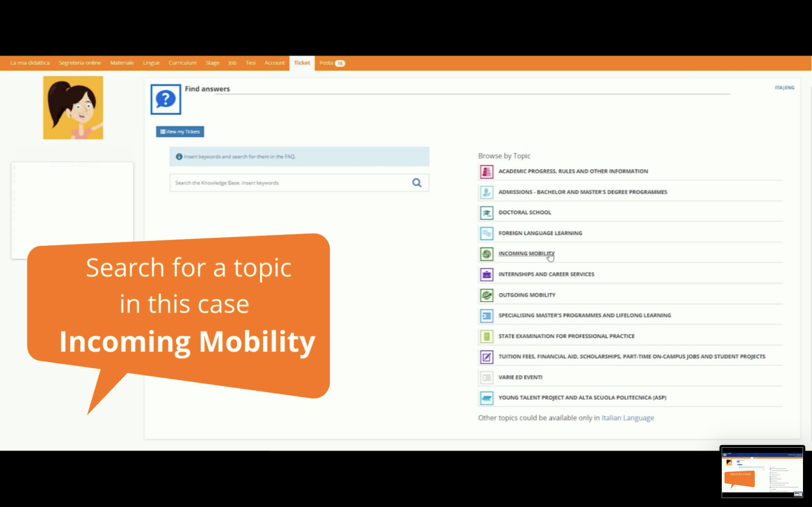
Task: Open the Ticket tab
Action: point(302,63)
